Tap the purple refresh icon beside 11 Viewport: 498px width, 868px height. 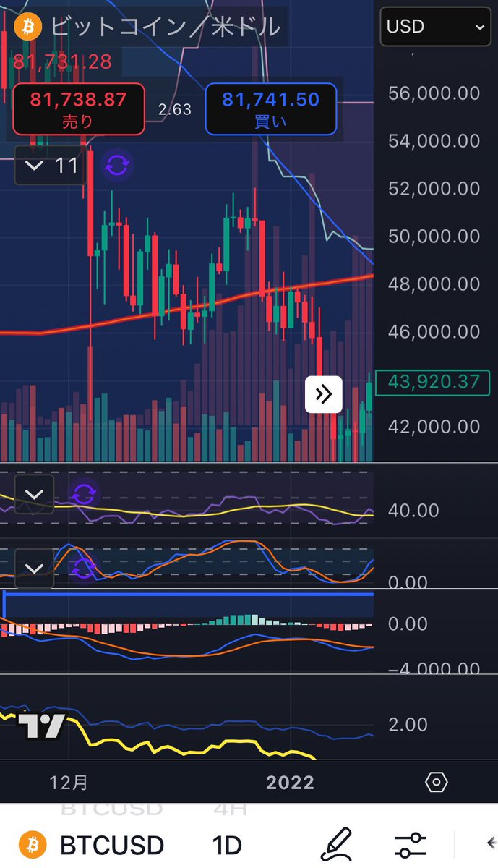[x=117, y=166]
